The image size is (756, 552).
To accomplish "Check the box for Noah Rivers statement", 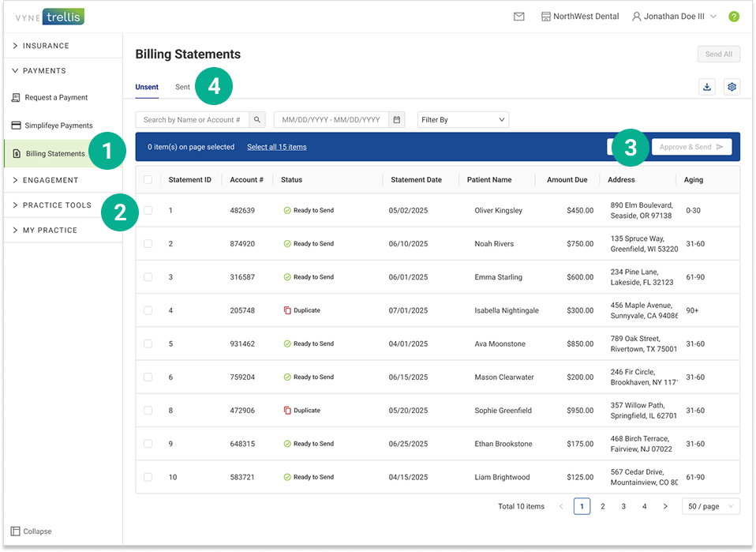I will click(148, 244).
